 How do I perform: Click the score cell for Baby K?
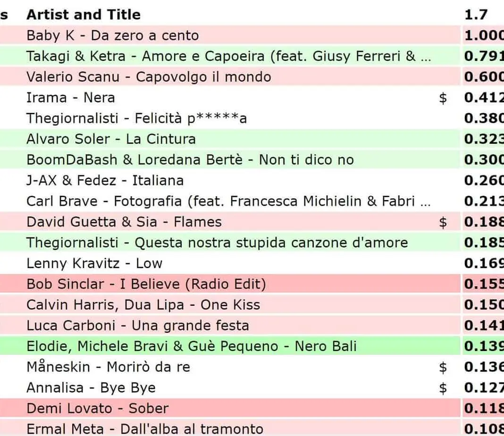(x=483, y=35)
